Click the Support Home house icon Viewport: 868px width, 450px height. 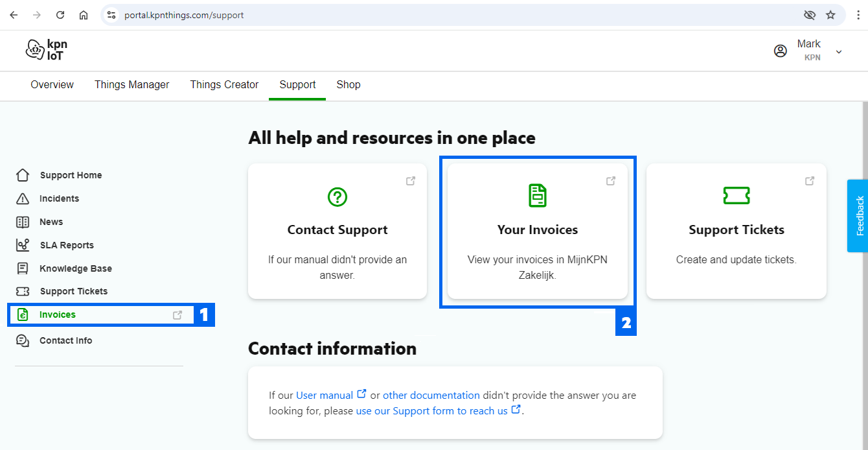click(23, 175)
